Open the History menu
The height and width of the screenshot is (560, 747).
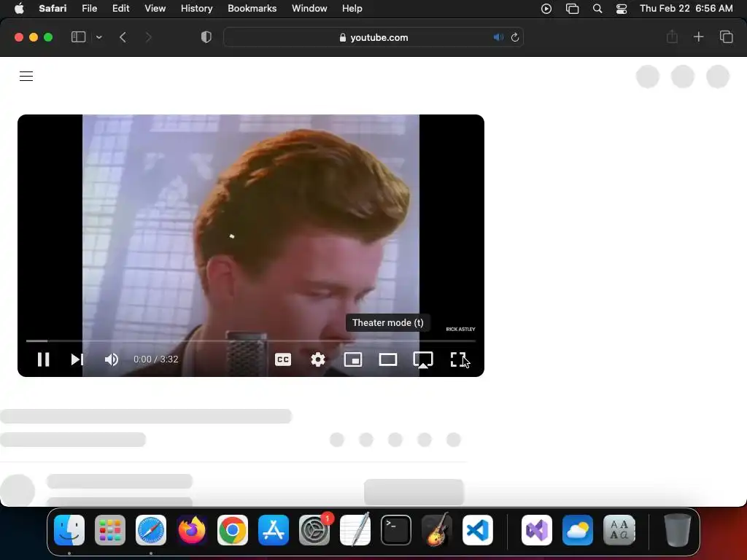[196, 9]
